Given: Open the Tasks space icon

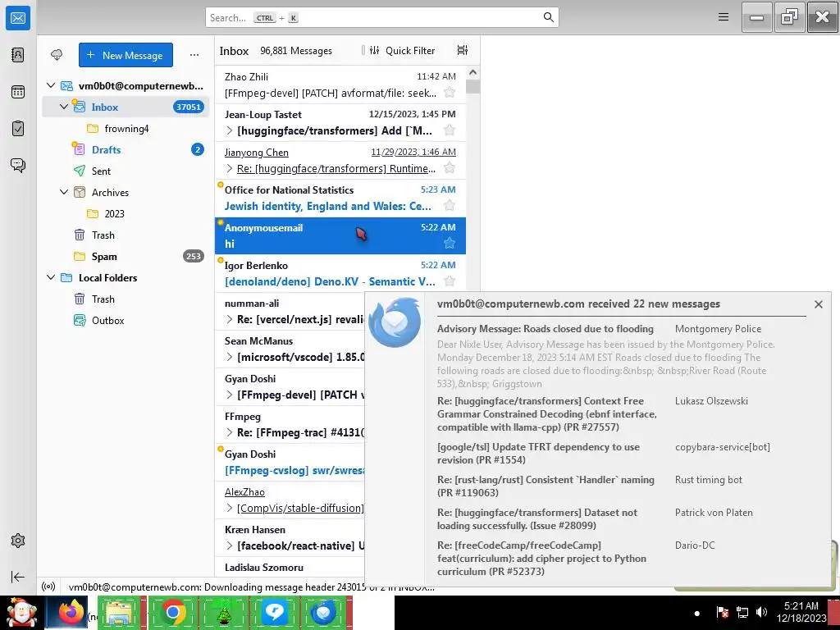Looking at the screenshot, I should pos(18,129).
